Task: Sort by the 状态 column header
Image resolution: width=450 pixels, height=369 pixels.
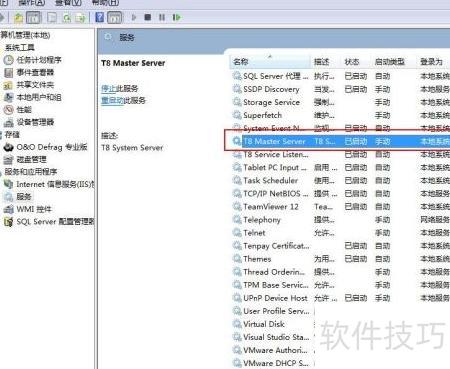Action: click(x=352, y=61)
